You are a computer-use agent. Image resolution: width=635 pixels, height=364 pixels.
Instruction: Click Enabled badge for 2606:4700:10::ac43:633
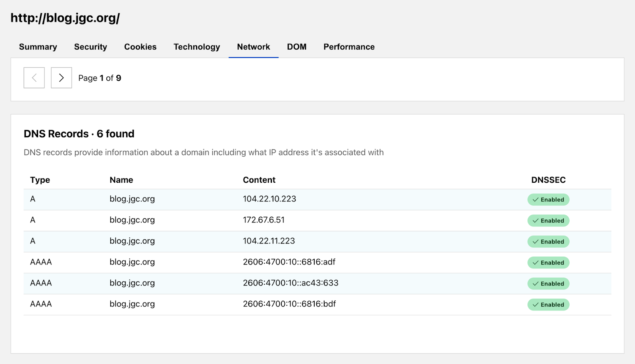tap(548, 284)
